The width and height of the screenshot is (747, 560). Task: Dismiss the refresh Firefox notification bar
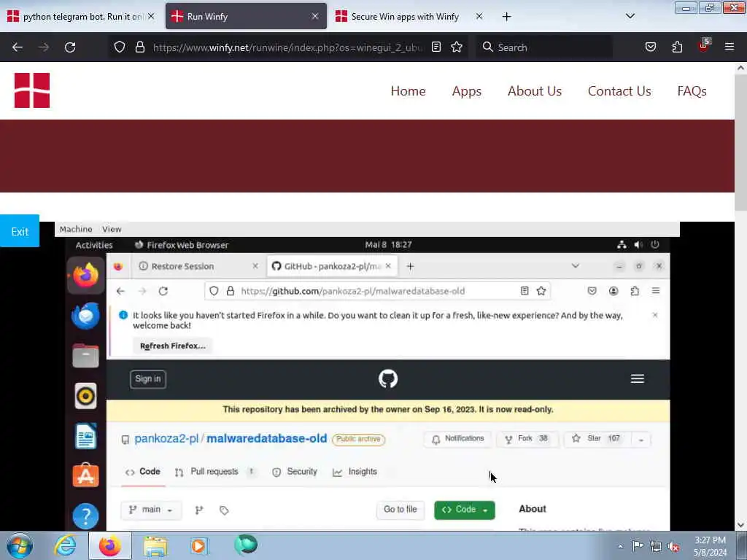click(x=655, y=315)
